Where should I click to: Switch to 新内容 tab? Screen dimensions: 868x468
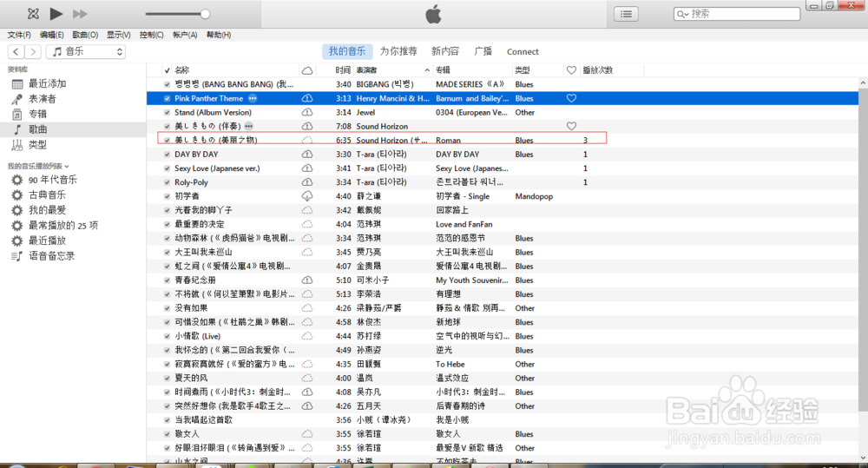[445, 51]
